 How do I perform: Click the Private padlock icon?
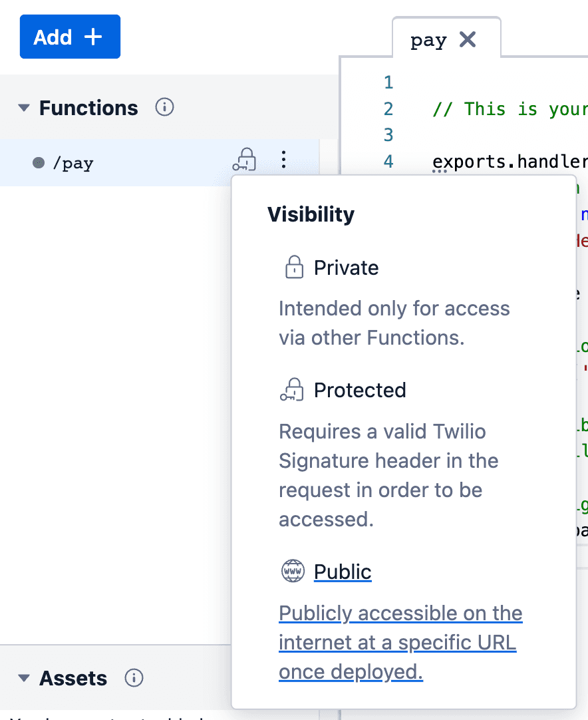(x=293, y=267)
